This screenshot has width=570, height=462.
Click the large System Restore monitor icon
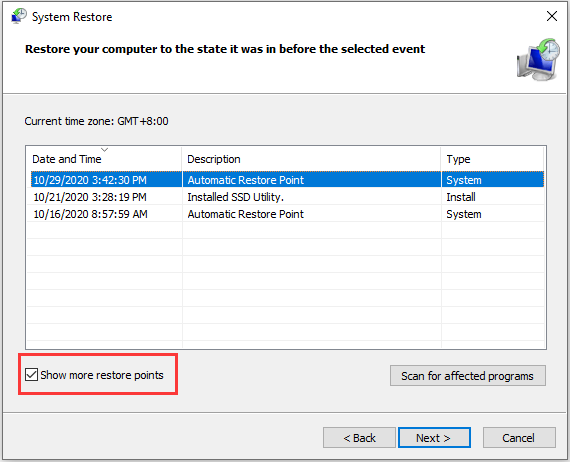538,60
